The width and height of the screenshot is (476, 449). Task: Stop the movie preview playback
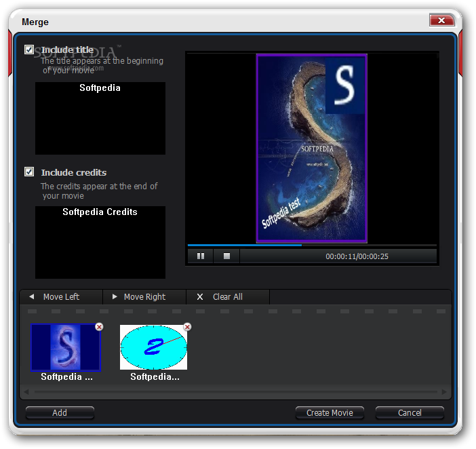tap(226, 256)
